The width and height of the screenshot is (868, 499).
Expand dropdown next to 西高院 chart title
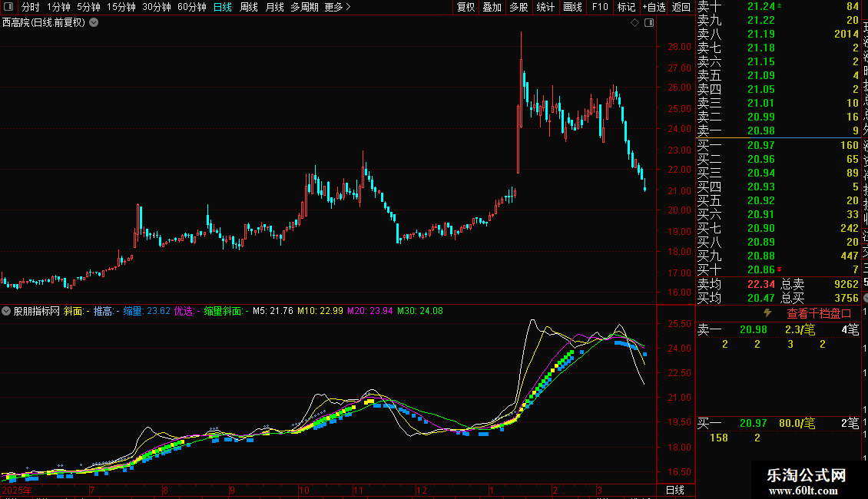point(94,22)
